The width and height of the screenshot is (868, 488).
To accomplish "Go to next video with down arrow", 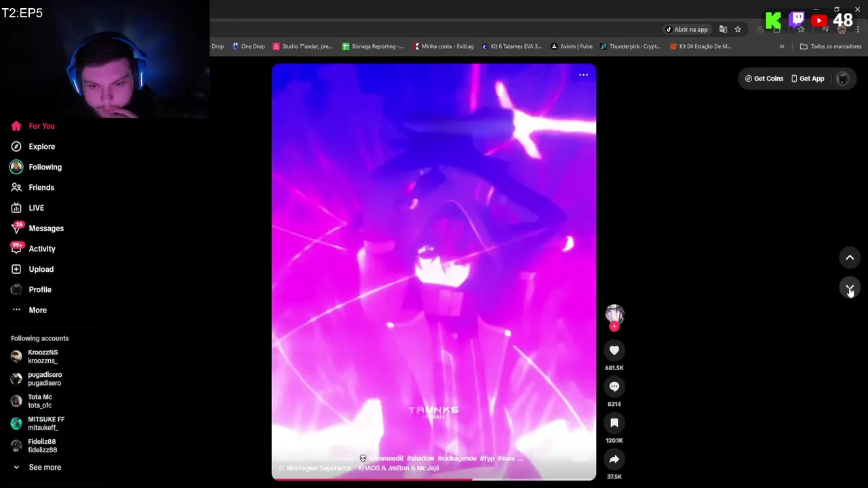I will click(850, 288).
